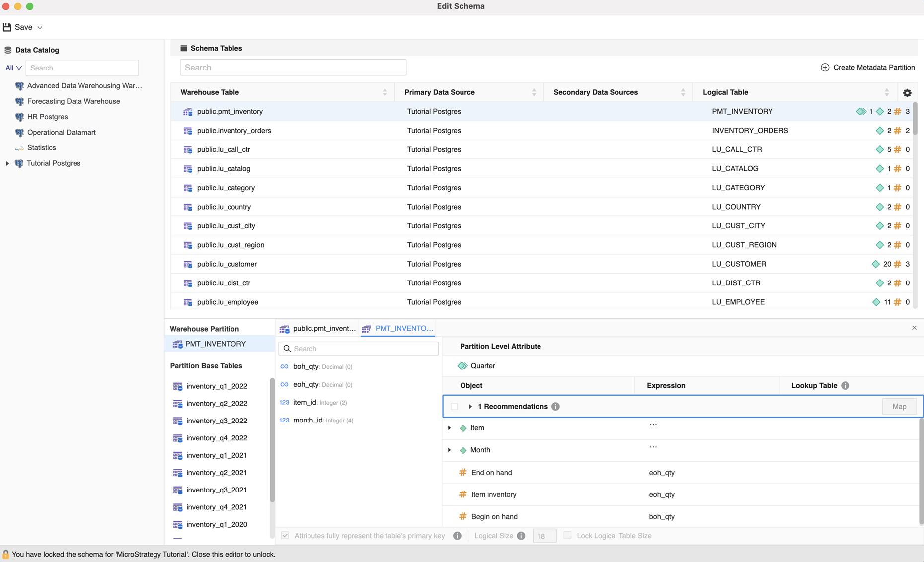This screenshot has width=924, height=562.
Task: Expand the Tutorial Postgres tree node
Action: point(7,163)
